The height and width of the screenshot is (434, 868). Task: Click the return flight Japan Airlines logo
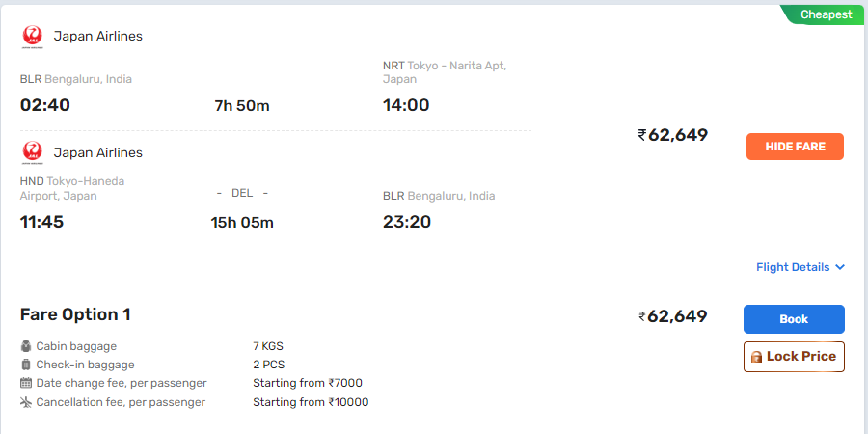(32, 152)
